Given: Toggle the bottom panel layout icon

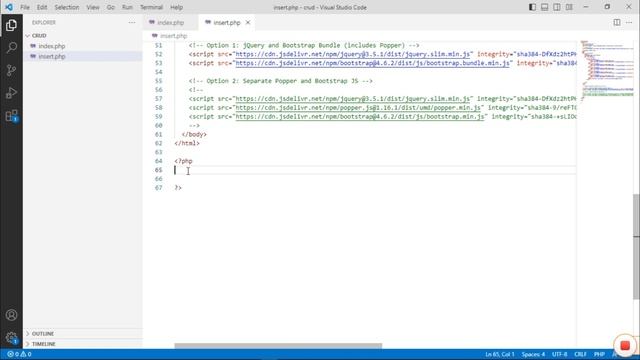Looking at the screenshot, I should point(544,7).
